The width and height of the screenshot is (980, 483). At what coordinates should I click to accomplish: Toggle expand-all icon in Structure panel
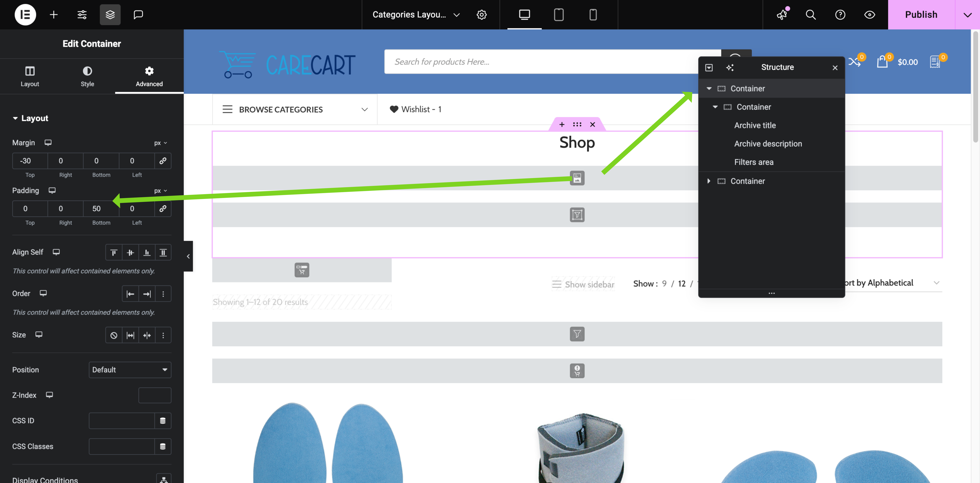pos(709,67)
